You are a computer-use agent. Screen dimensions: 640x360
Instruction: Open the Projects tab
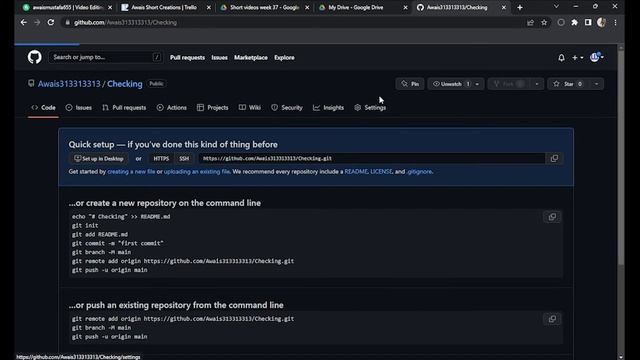coord(213,108)
